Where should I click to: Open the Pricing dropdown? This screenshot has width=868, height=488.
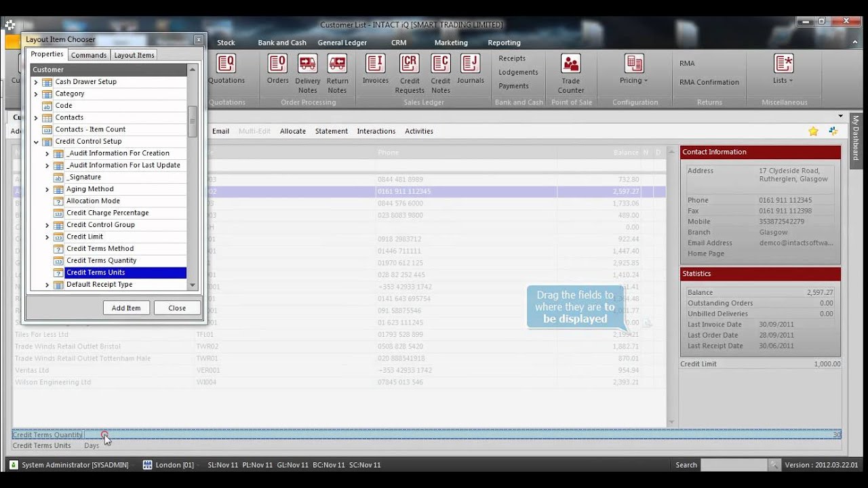634,69
